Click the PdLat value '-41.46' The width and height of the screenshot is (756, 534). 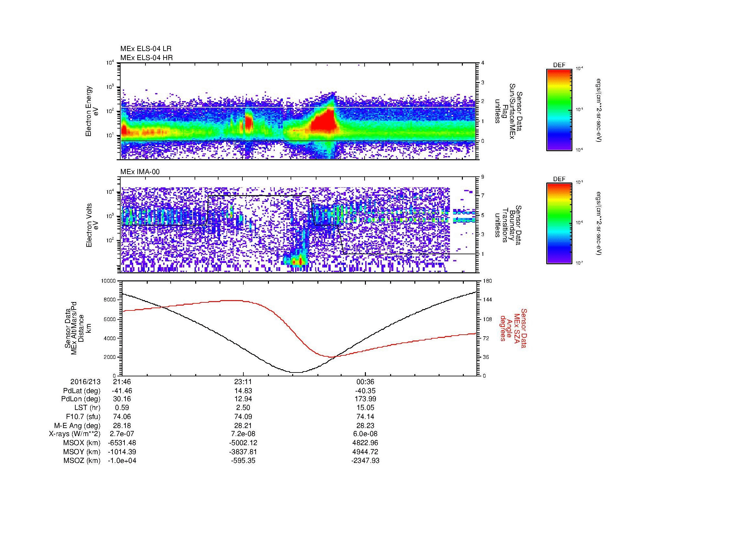(122, 391)
